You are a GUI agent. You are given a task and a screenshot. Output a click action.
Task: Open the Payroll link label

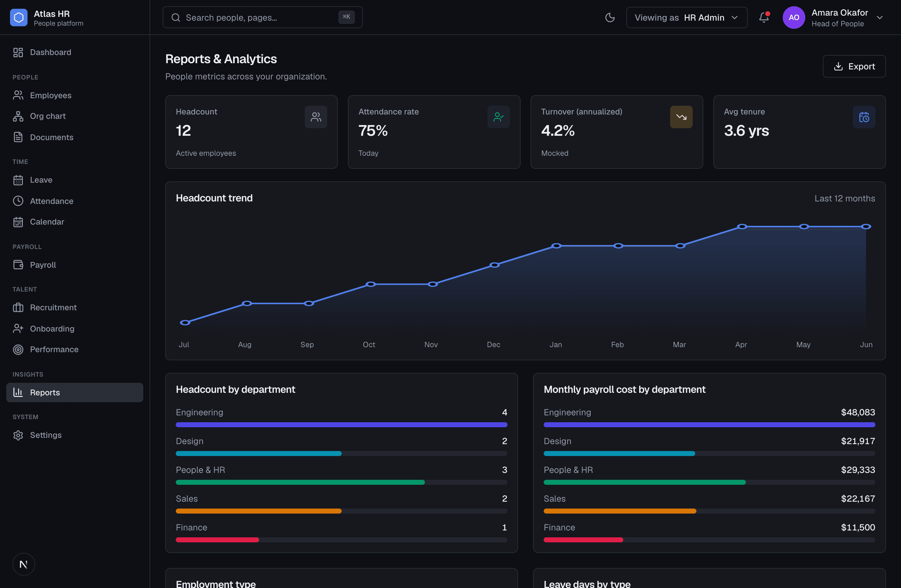click(x=43, y=265)
